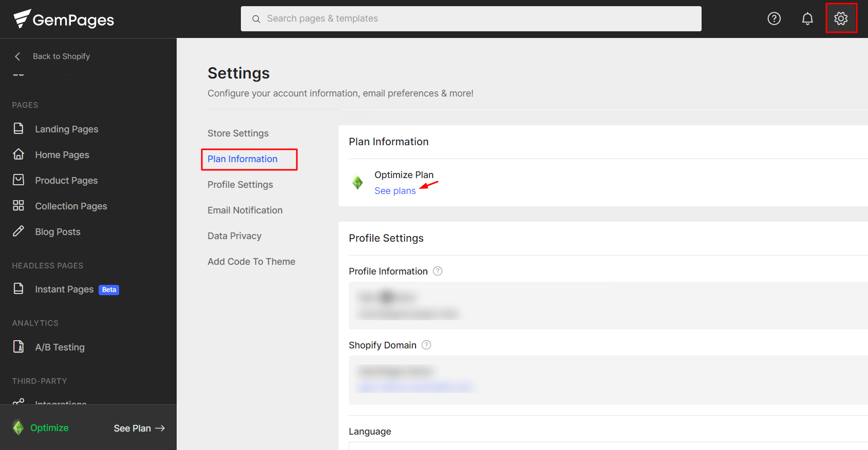Click the green gem beside Optimize Plan
The width and height of the screenshot is (868, 450).
[357, 182]
